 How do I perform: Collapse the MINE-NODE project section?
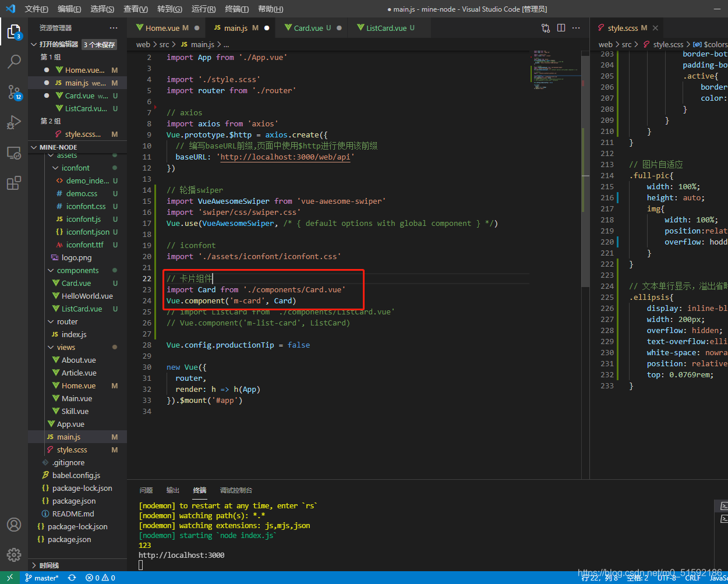coord(58,147)
